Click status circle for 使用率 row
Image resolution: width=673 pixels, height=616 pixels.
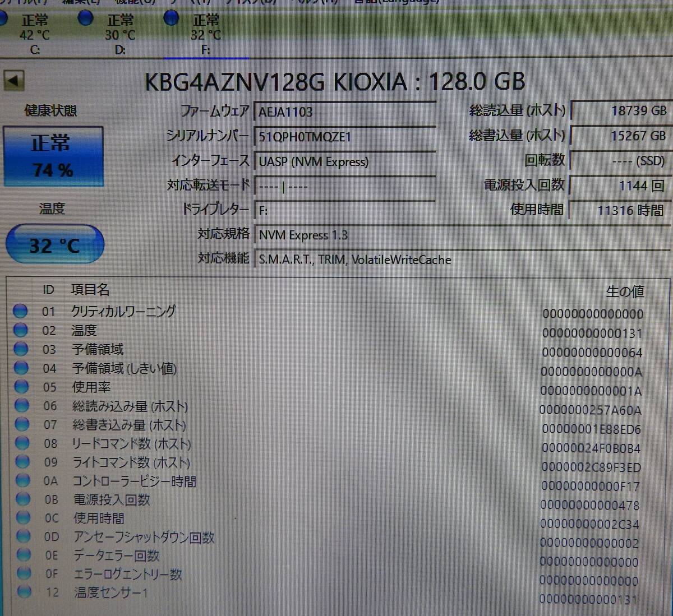21,386
